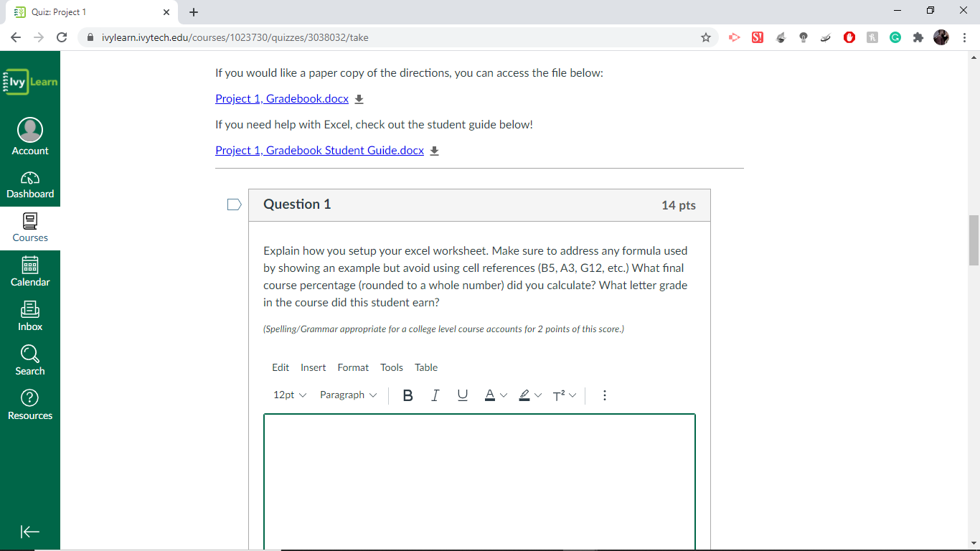
Task: Apply italic formatting
Action: pos(435,395)
